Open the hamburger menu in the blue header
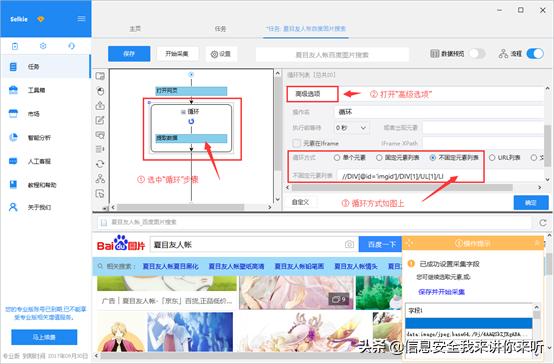 pyautogui.click(x=81, y=18)
